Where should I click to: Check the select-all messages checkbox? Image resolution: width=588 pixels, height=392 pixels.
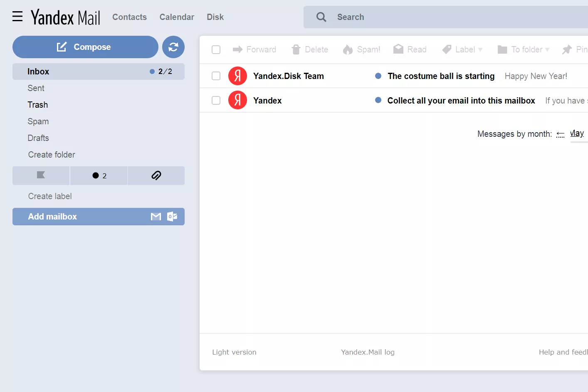pos(216,49)
